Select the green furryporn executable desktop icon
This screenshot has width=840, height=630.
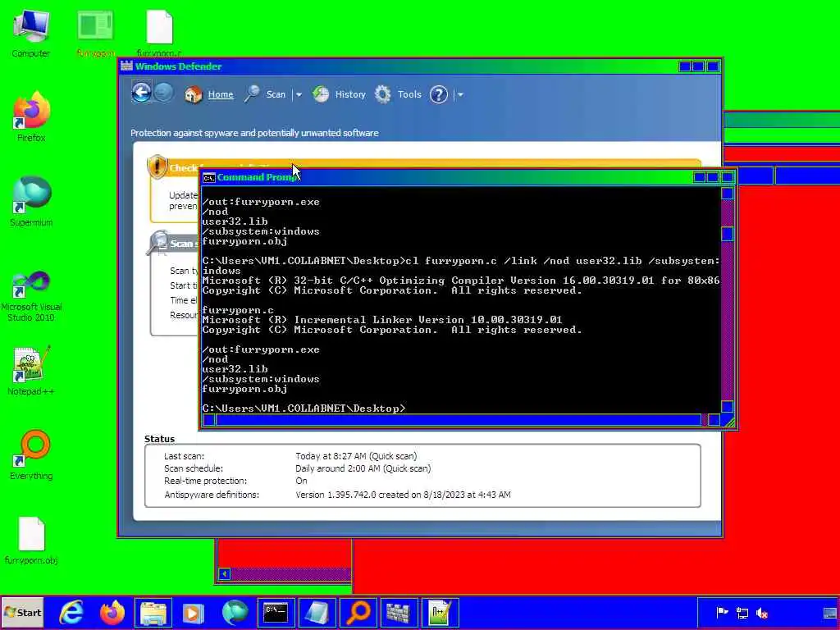pyautogui.click(x=95, y=33)
